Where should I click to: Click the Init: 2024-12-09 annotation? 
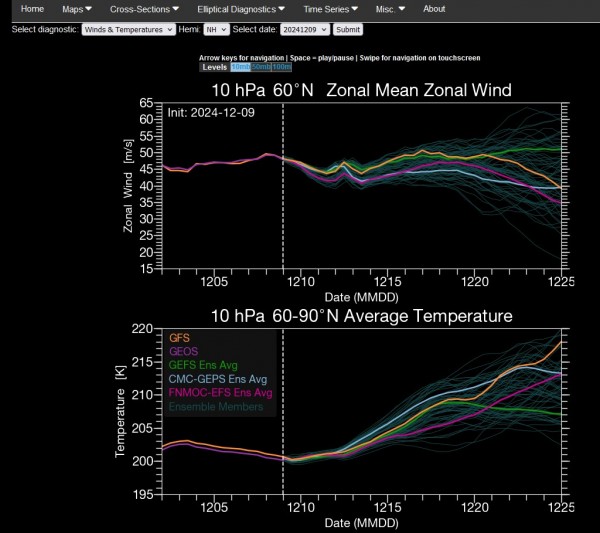tap(211, 112)
